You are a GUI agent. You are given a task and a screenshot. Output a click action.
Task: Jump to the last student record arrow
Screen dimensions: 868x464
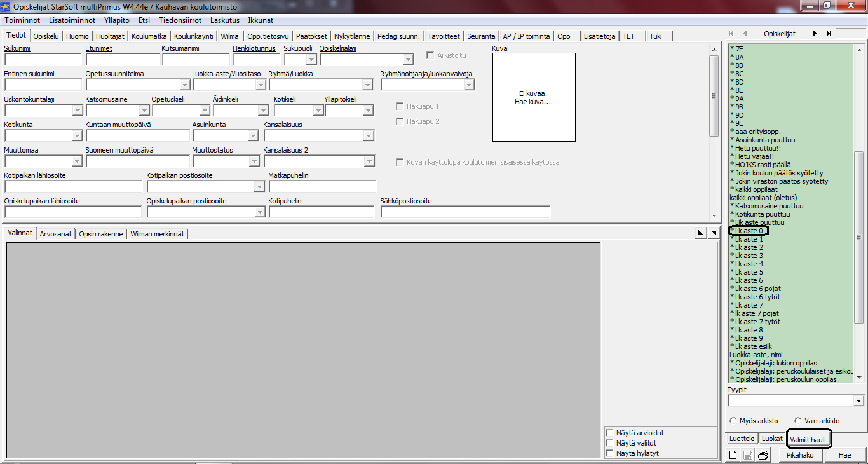pyautogui.click(x=829, y=33)
